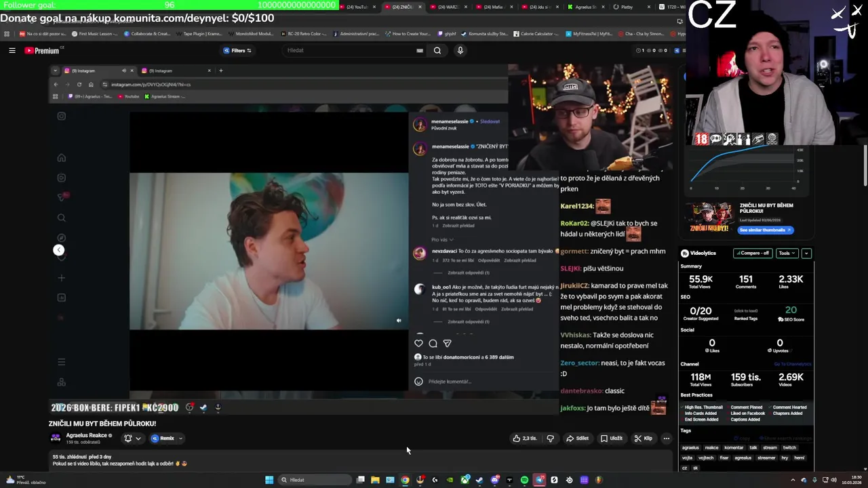
Task: Click the heart icon under Instagram post
Action: coord(418,344)
